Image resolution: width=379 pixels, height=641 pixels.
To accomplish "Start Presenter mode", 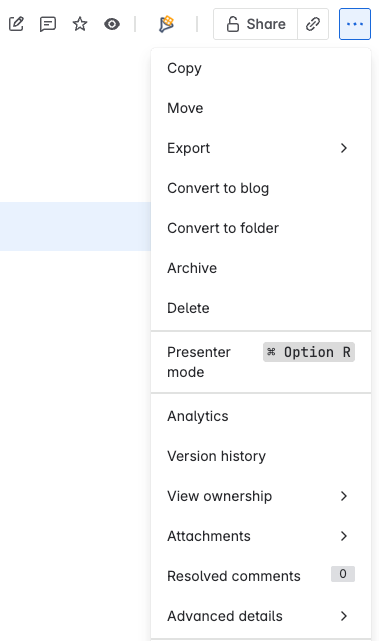I will [261, 362].
